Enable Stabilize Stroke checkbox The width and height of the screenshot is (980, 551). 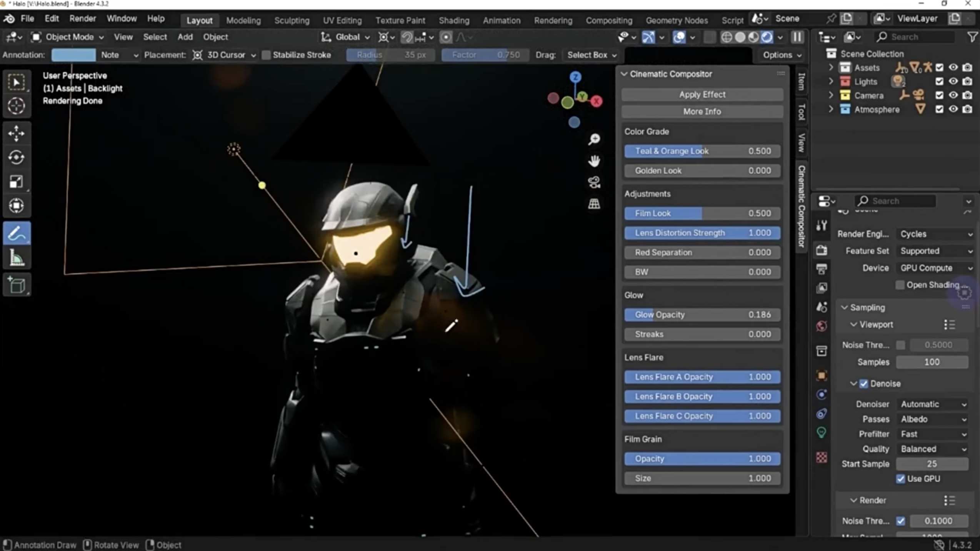pos(266,55)
